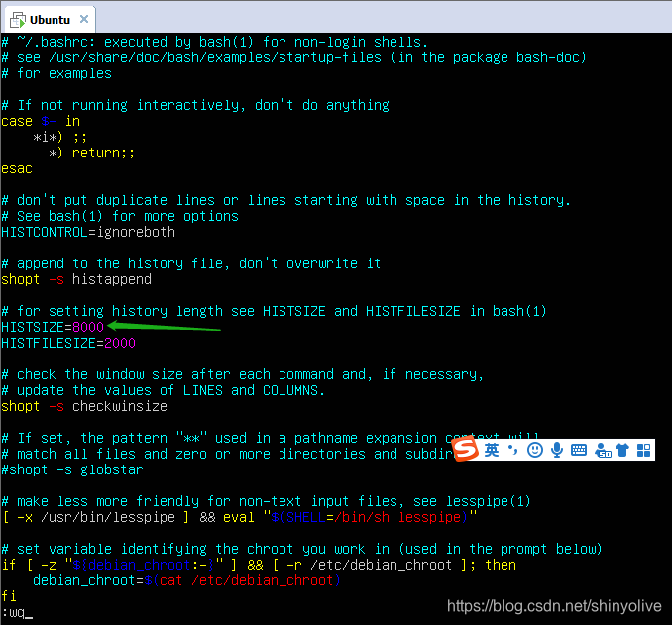Click the HISTCONTROL=ignoreboth line
The image size is (672, 625).
tap(87, 232)
